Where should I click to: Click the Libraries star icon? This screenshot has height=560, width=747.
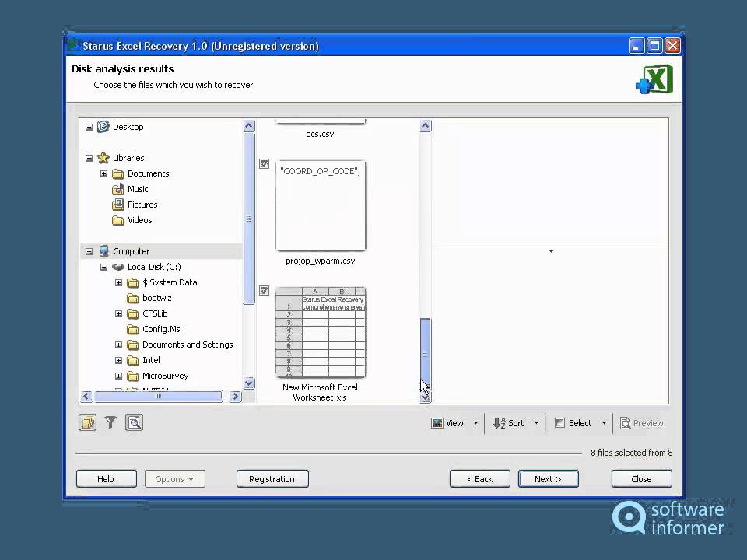103,158
